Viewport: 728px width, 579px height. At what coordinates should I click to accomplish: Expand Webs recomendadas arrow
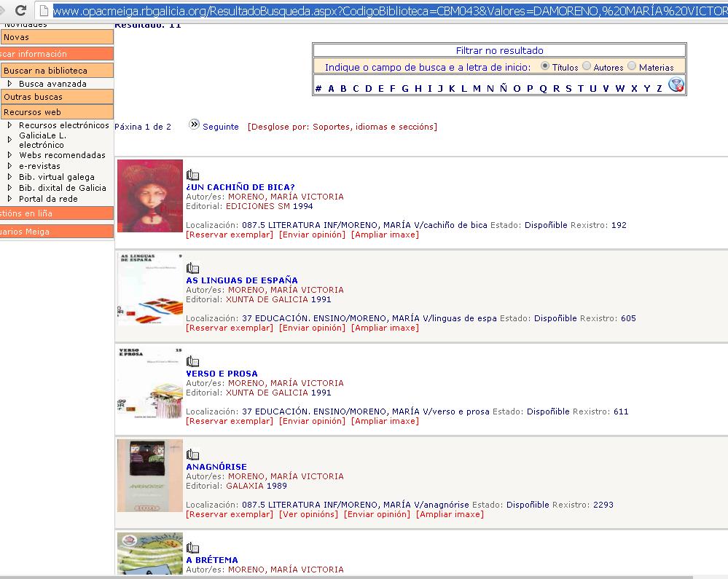tap(9, 155)
